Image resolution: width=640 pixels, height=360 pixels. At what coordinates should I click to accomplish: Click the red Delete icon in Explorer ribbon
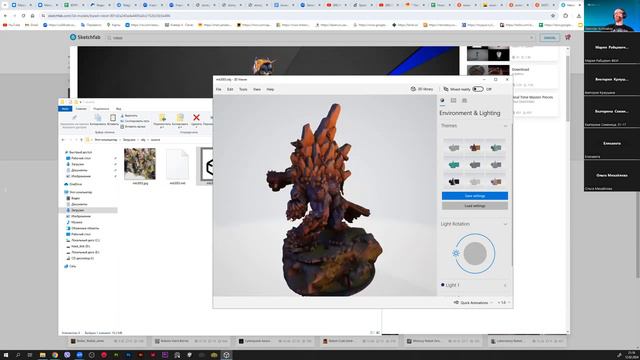click(x=196, y=118)
